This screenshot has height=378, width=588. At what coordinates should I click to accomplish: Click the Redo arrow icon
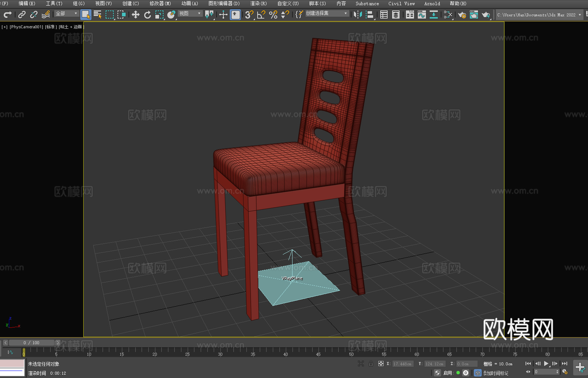(x=7, y=14)
